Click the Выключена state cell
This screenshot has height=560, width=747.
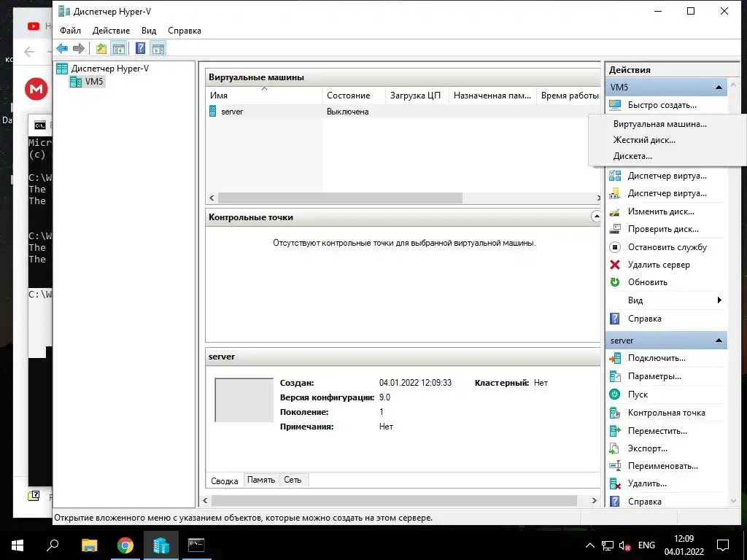(348, 112)
